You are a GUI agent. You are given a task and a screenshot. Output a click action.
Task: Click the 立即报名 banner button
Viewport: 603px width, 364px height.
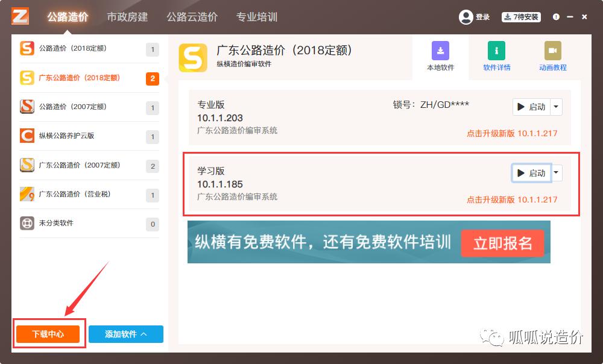(x=502, y=243)
